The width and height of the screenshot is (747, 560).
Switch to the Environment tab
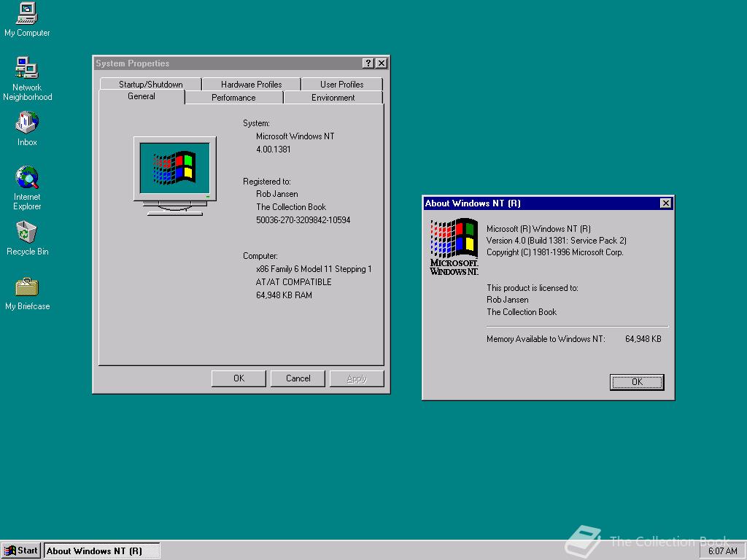333,98
